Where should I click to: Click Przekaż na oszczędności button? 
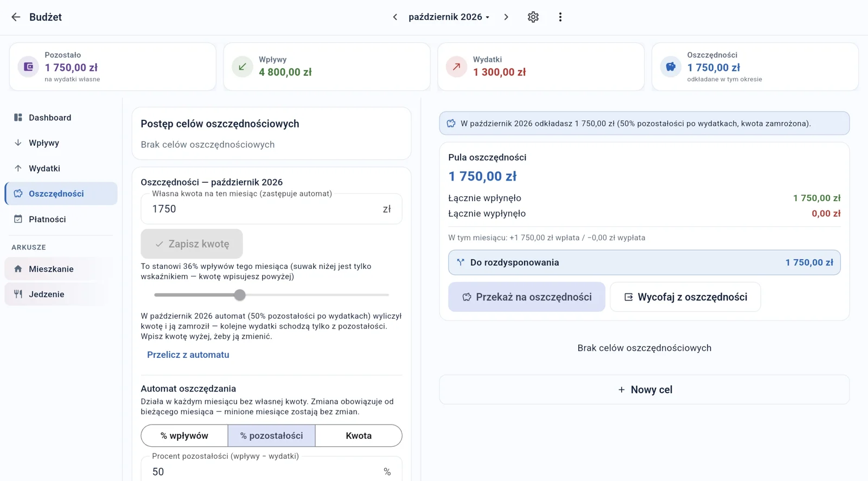[x=526, y=297]
